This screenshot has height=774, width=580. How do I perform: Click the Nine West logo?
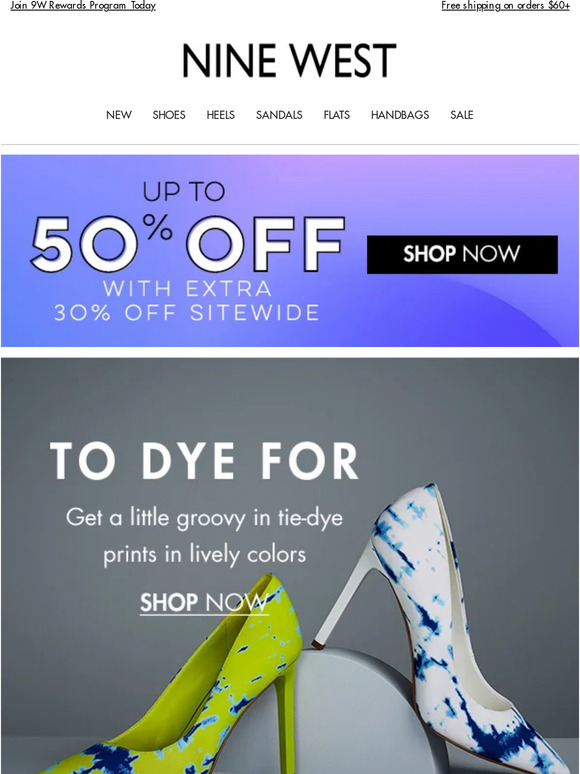289,61
